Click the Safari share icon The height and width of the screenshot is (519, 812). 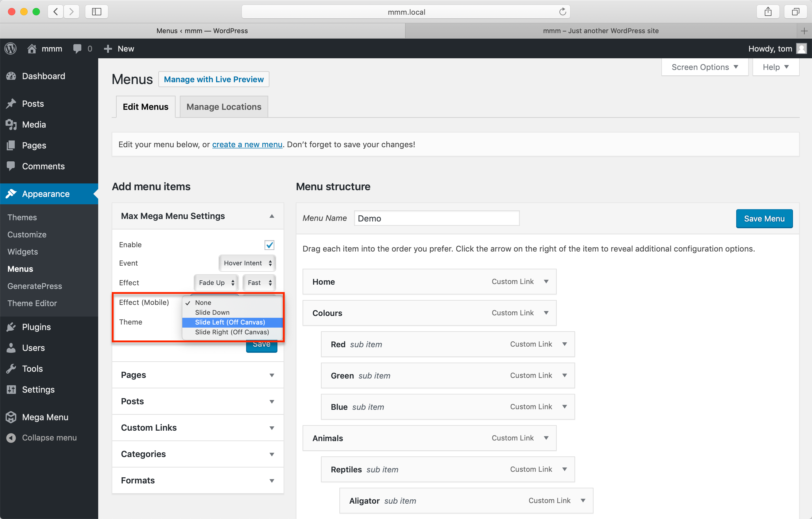[768, 12]
